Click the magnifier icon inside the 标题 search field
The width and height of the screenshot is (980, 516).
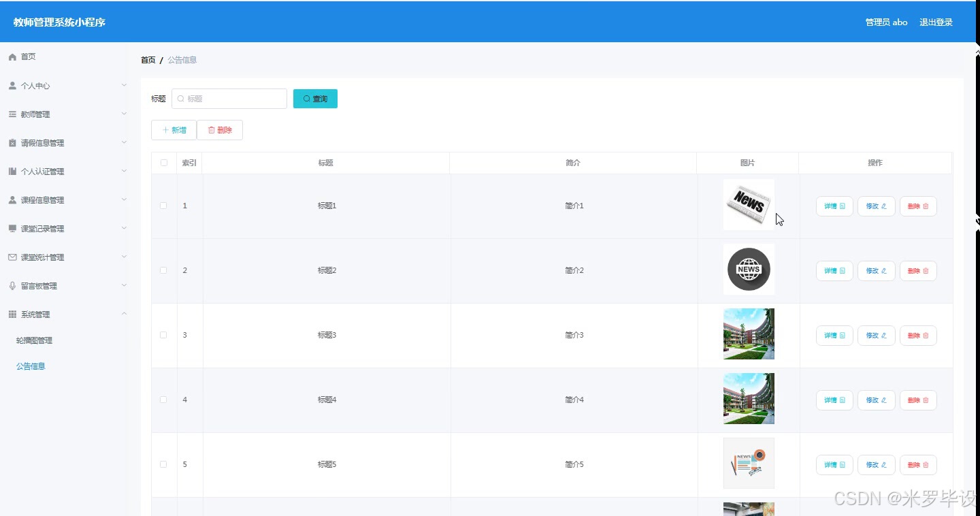pyautogui.click(x=180, y=99)
